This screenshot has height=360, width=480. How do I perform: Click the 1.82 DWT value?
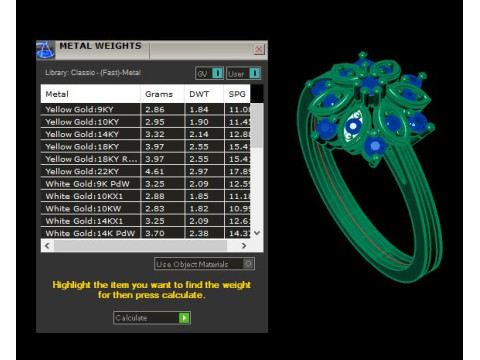[x=199, y=208]
